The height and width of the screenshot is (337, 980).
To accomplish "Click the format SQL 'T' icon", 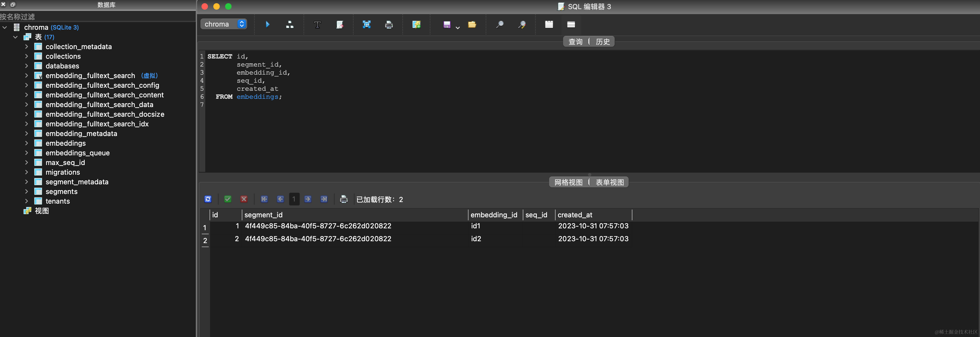I will [x=317, y=25].
